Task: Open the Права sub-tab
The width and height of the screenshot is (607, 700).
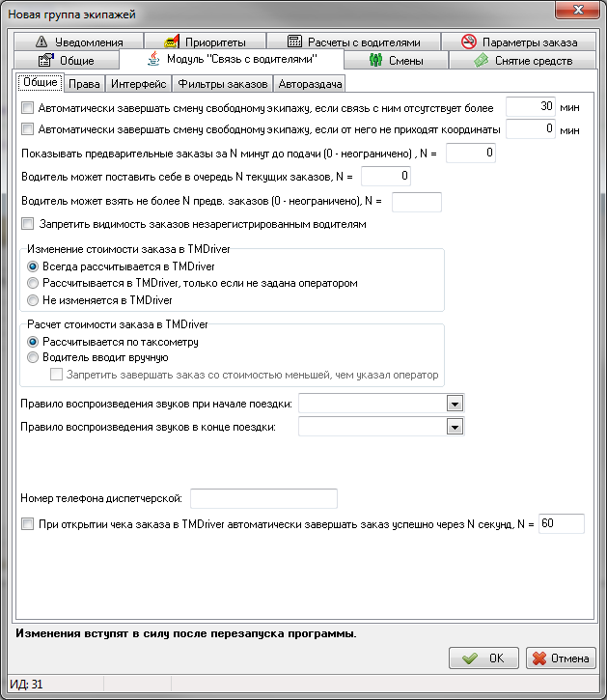Action: pyautogui.click(x=84, y=84)
